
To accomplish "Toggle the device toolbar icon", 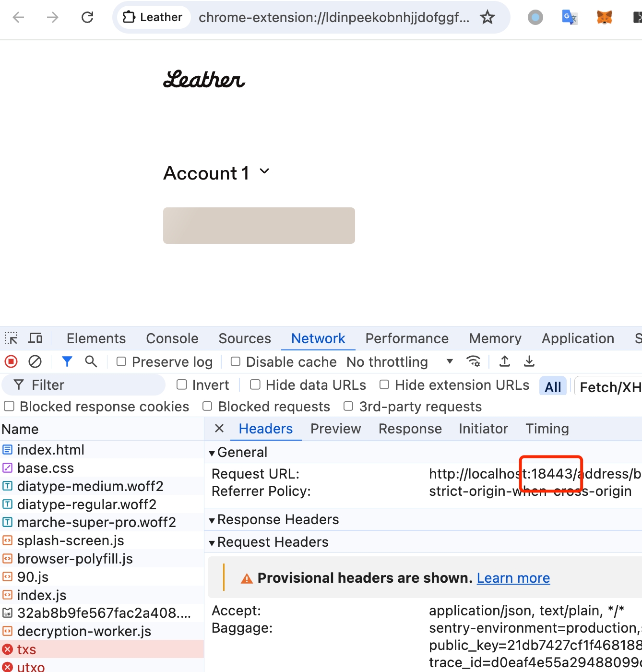I will 35,338.
